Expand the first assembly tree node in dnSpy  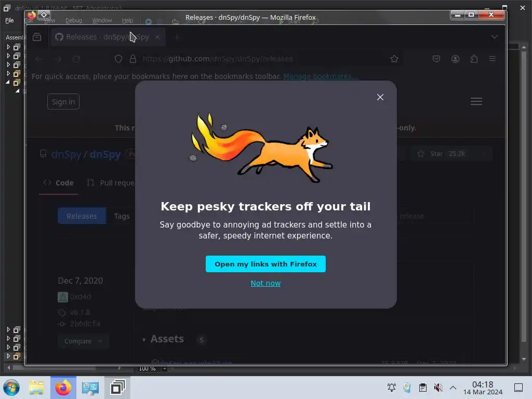(8, 47)
